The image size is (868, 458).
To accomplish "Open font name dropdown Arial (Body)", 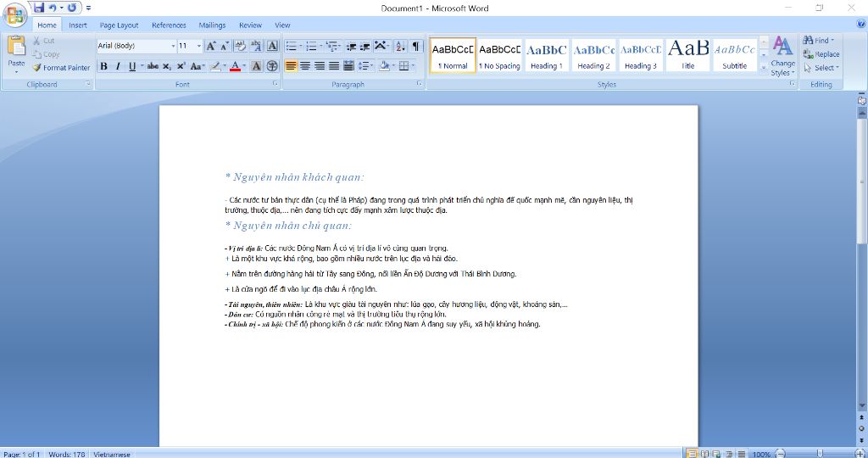I will tap(173, 46).
